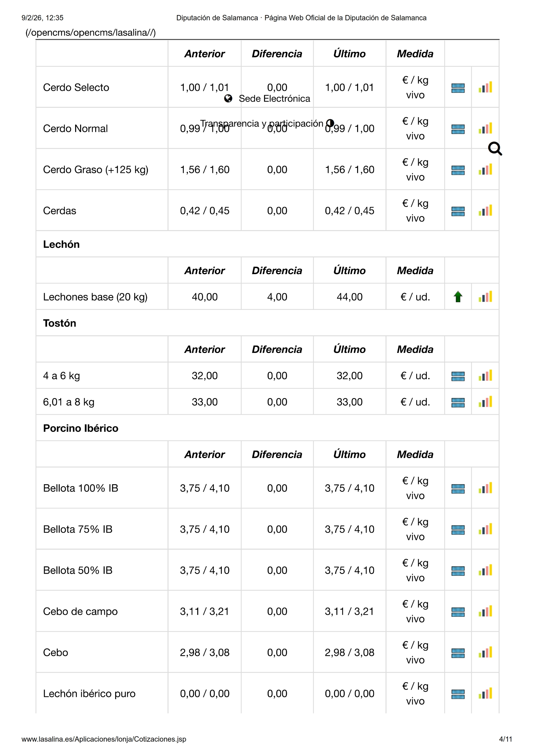Click the trend icon for Bellota 50% IB
The width and height of the screenshot is (534, 756).
(458, 571)
